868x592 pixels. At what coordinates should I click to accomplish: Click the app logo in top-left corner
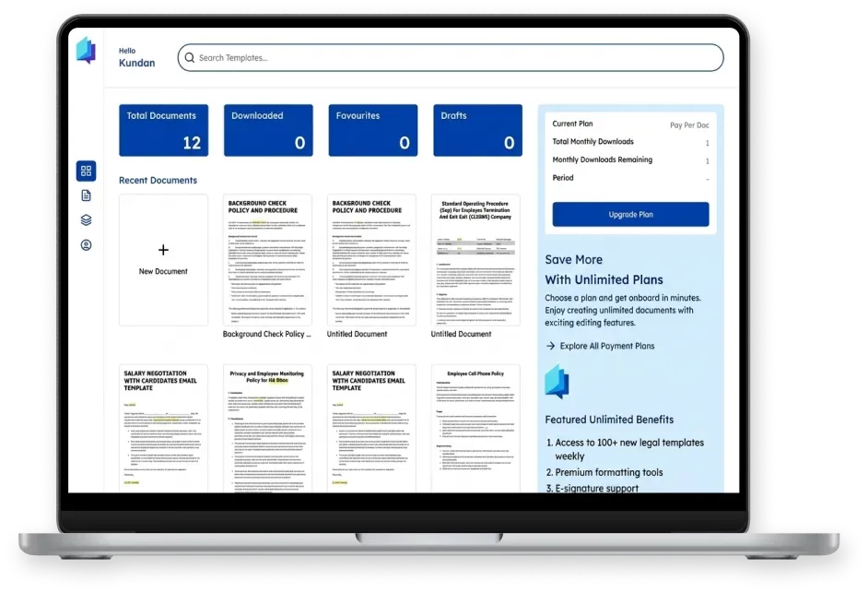click(x=86, y=51)
